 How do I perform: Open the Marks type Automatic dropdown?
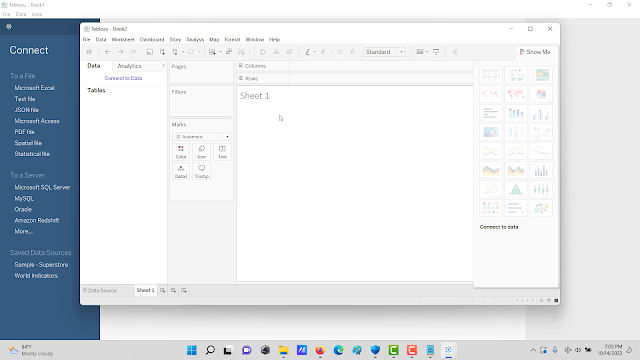pos(202,137)
